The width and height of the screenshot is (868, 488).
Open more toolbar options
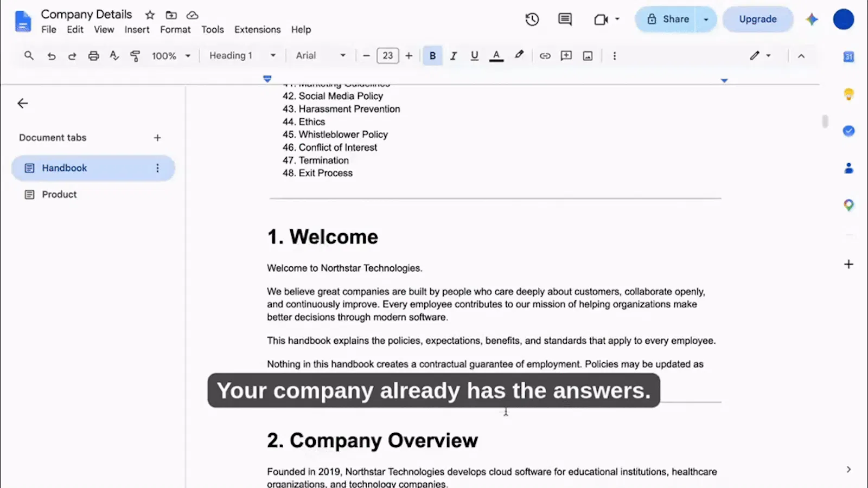(615, 56)
